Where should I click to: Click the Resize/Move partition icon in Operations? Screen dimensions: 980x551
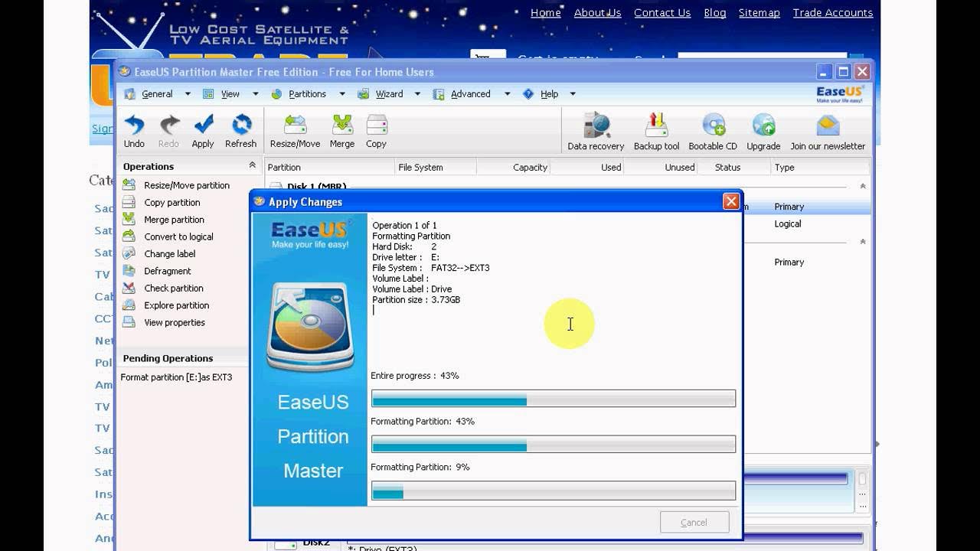pyautogui.click(x=129, y=185)
